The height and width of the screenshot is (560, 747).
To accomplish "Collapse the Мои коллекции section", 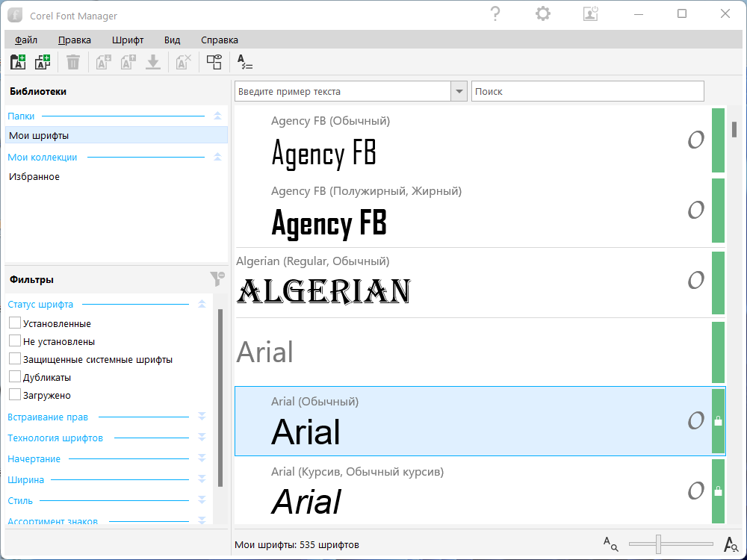I will 217,157.
